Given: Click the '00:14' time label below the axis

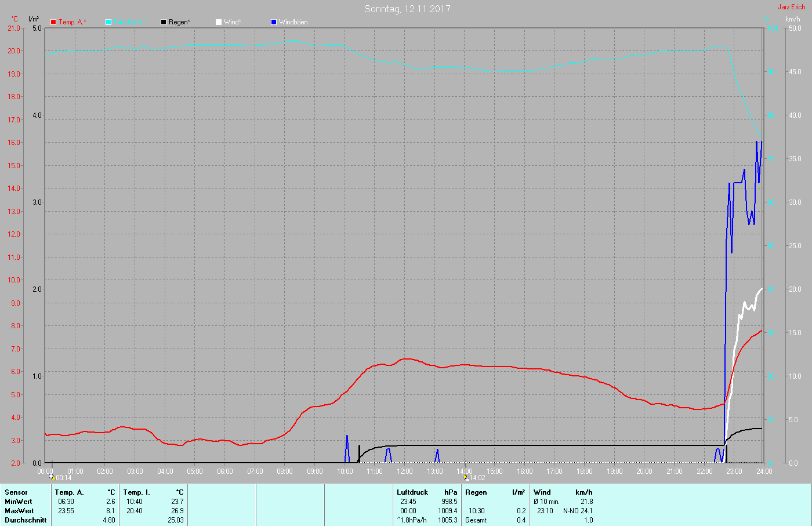Looking at the screenshot, I should pos(64,478).
